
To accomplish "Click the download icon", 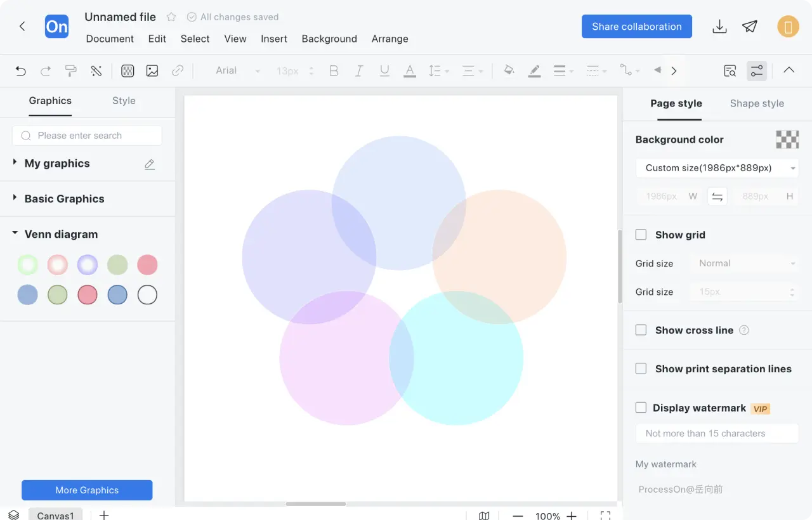I will pos(719,27).
